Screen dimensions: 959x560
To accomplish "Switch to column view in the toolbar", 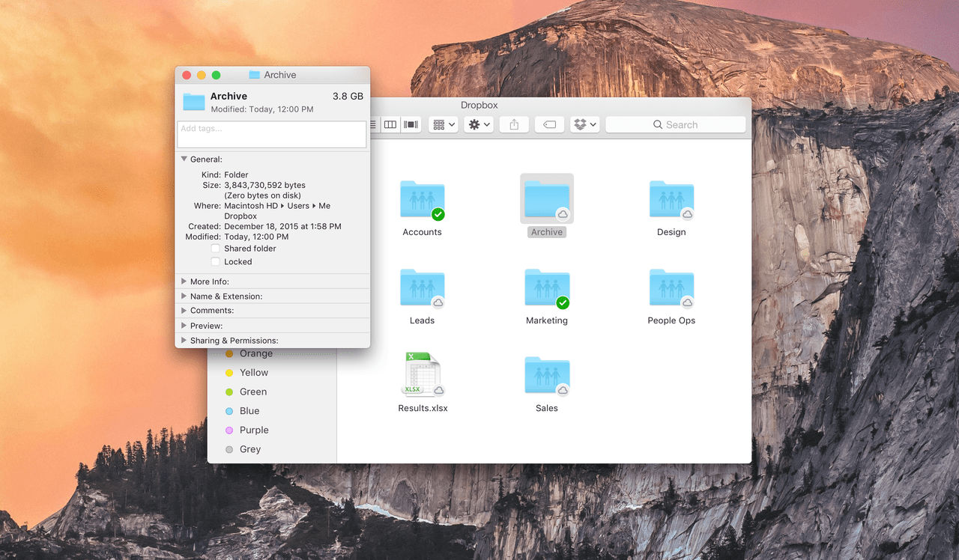I will click(x=390, y=124).
